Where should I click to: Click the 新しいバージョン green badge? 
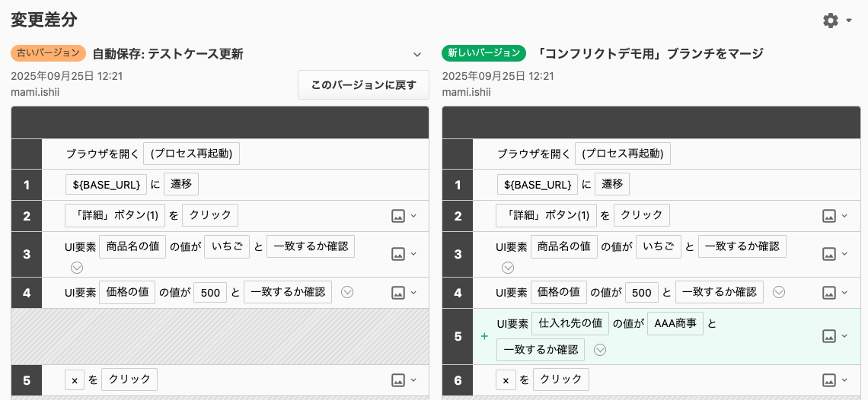(483, 53)
